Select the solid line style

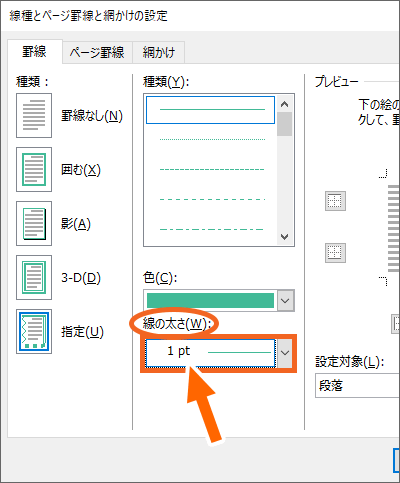pos(210,110)
